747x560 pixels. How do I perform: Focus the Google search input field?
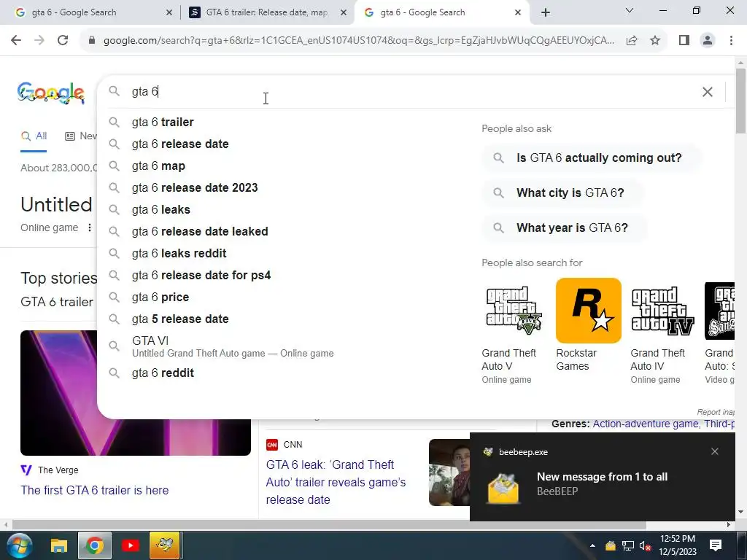point(410,92)
